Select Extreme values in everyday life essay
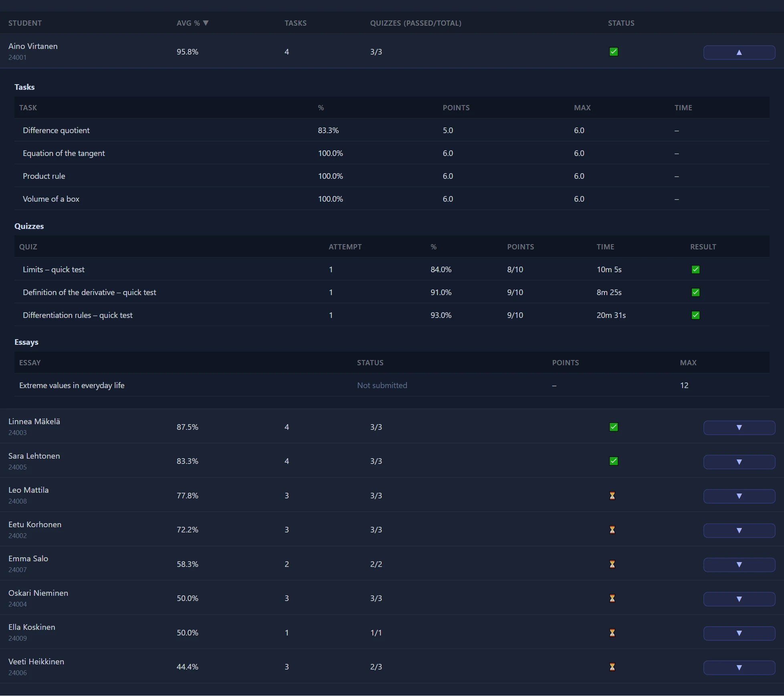The image size is (784, 696). tap(392, 385)
